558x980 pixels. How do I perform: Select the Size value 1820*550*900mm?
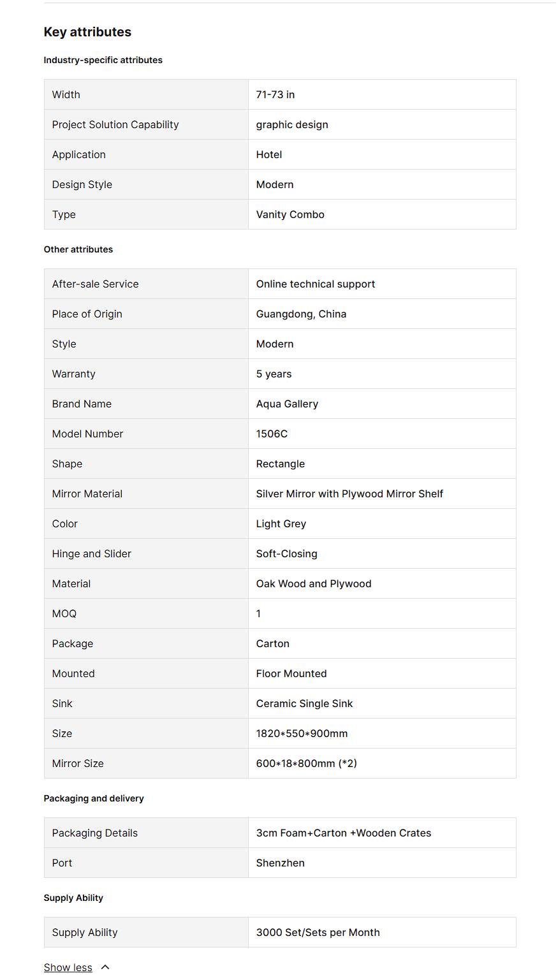pyautogui.click(x=302, y=733)
